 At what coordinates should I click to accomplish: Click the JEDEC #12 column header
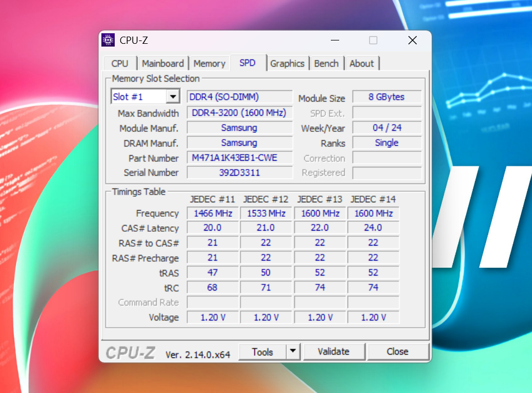point(265,199)
